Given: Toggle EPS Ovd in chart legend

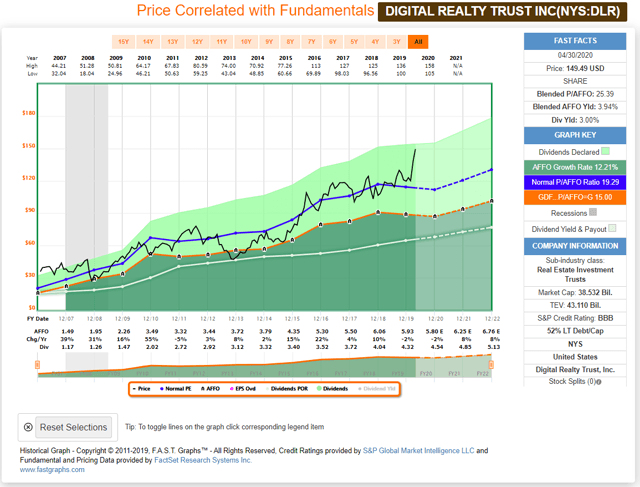Looking at the screenshot, I should pos(243,389).
